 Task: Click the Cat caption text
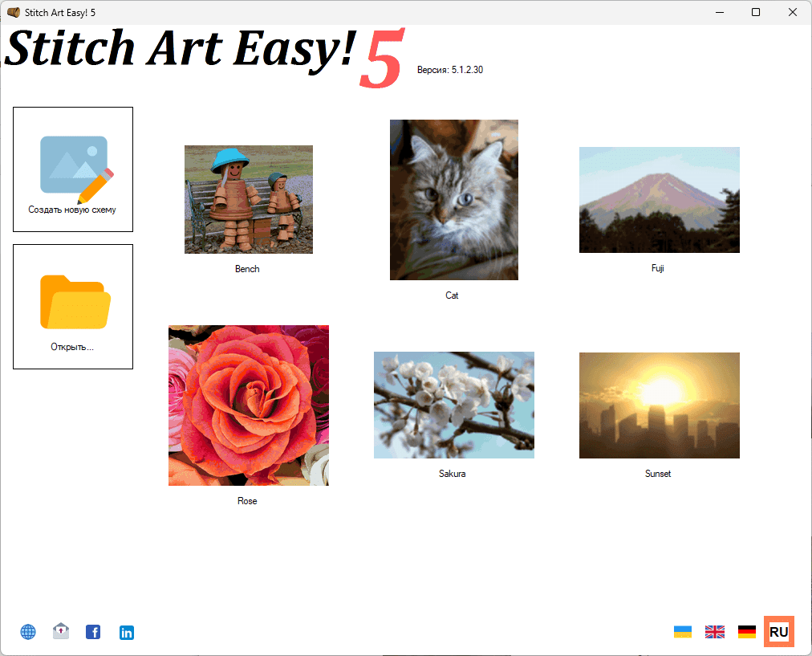tap(452, 295)
